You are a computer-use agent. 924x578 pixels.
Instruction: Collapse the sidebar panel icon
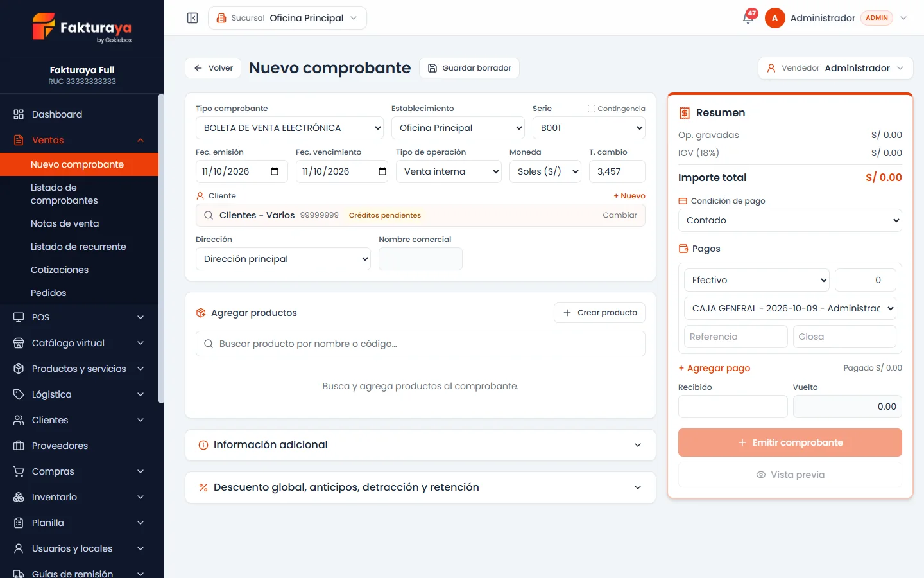(x=193, y=18)
